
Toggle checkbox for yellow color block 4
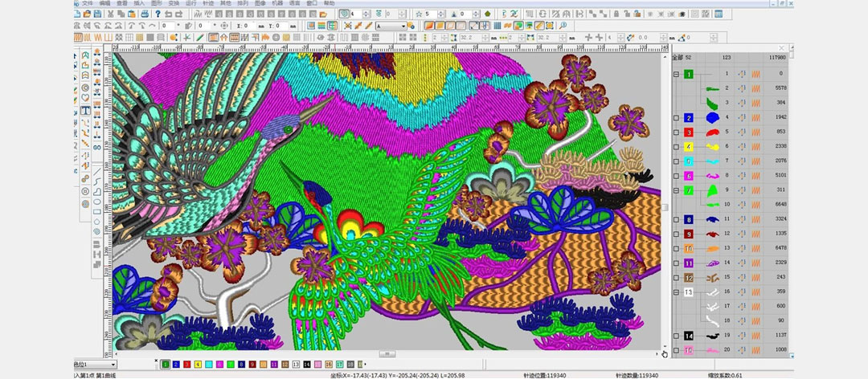[x=676, y=147]
